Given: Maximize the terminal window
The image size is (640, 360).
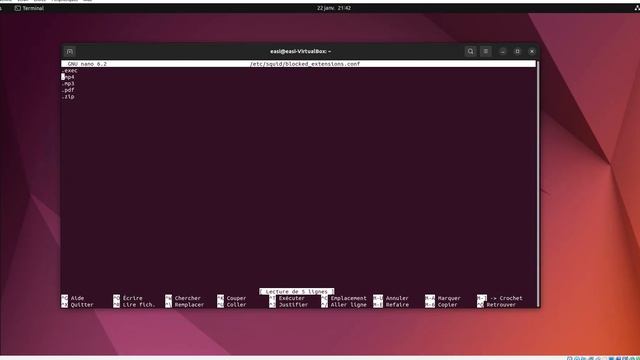Looking at the screenshot, I should (517, 51).
